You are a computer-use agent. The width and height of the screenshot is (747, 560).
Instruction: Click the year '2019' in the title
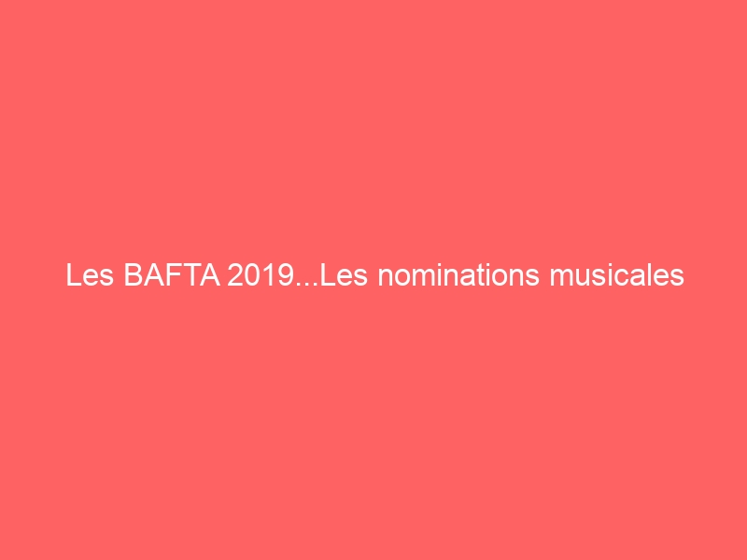point(260,276)
